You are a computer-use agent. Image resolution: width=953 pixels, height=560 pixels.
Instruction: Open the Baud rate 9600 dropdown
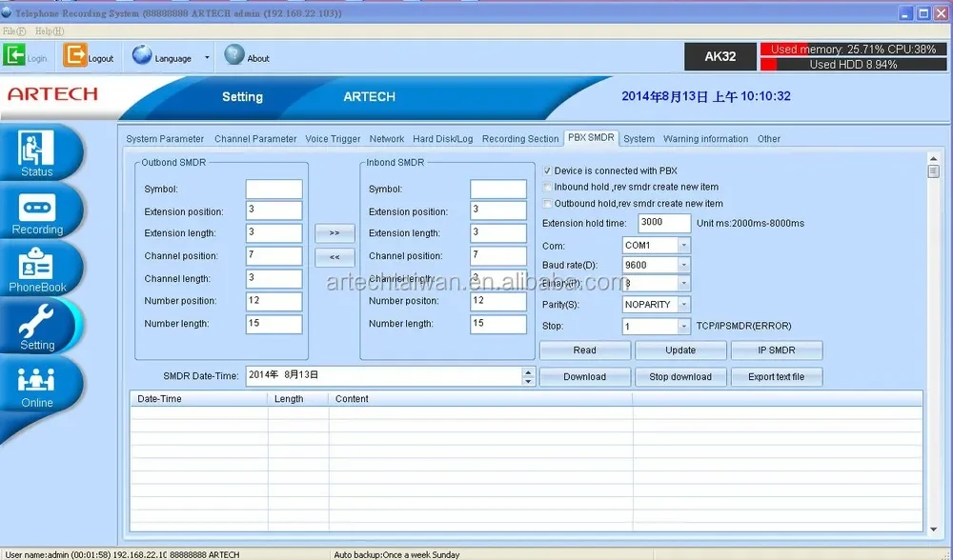(682, 265)
